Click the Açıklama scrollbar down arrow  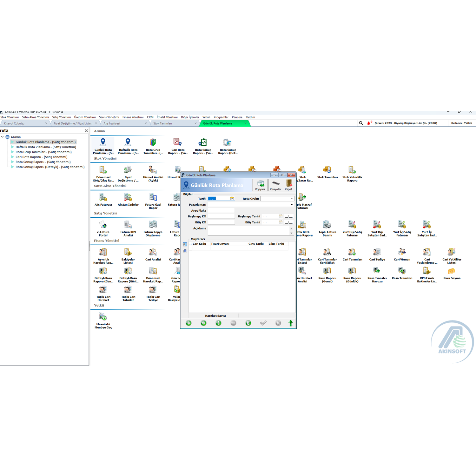291,233
